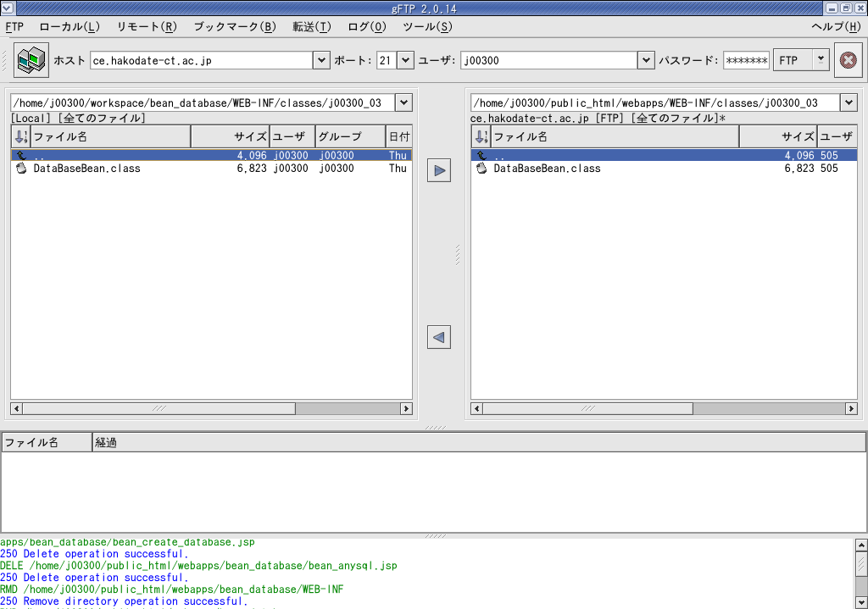
Task: Sort remote pane by ファイル名 header
Action: [615, 136]
